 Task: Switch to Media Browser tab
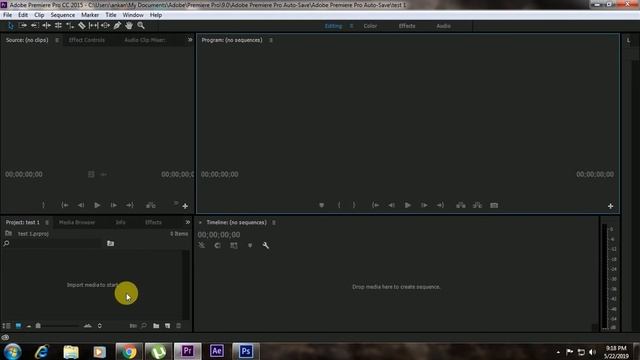77,222
